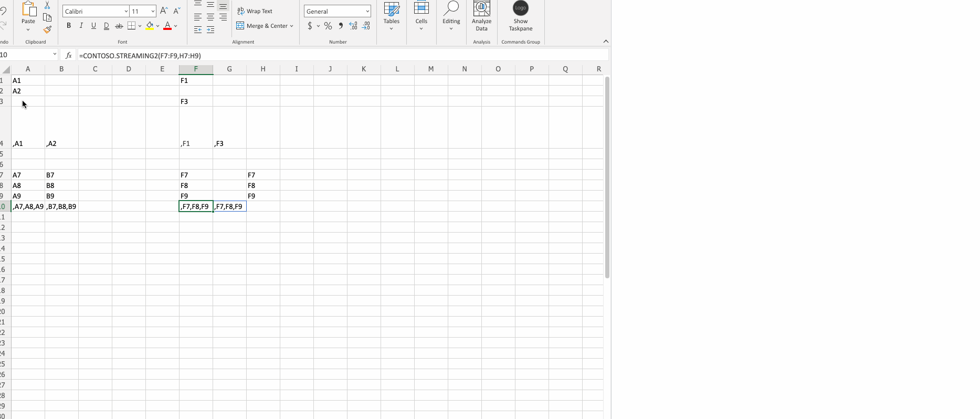Screen dimensions: 980x419
Task: Open the Editing menu
Action: tap(451, 16)
